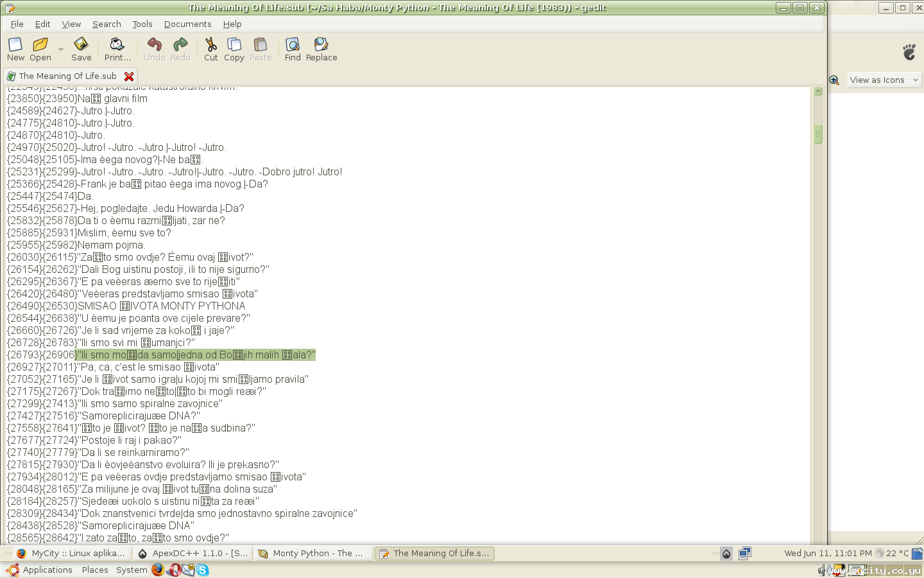Screen dimensions: 924x578
Task: Open the Applications panel menu
Action: coord(47,570)
